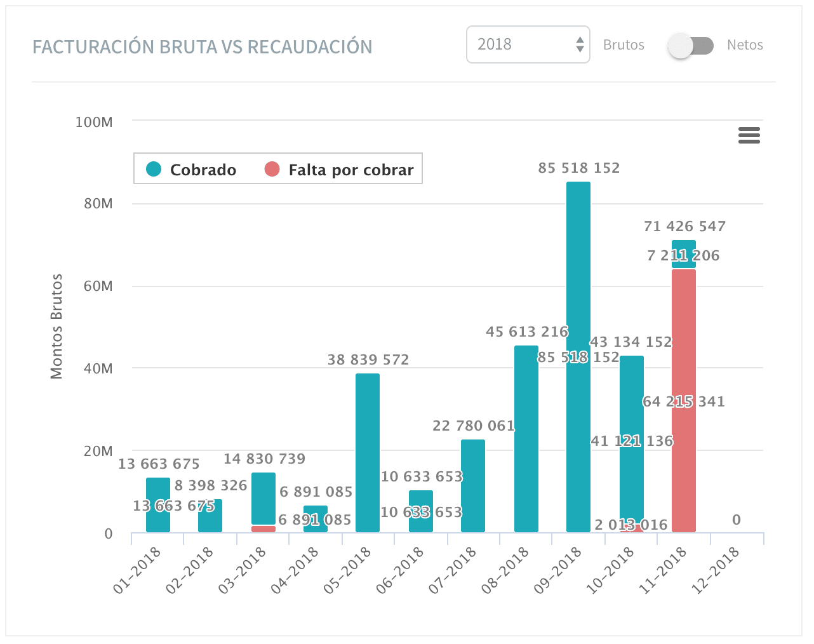Click the 11-2018 red pending bar
Viewport: 814px width, 644px height.
684,401
